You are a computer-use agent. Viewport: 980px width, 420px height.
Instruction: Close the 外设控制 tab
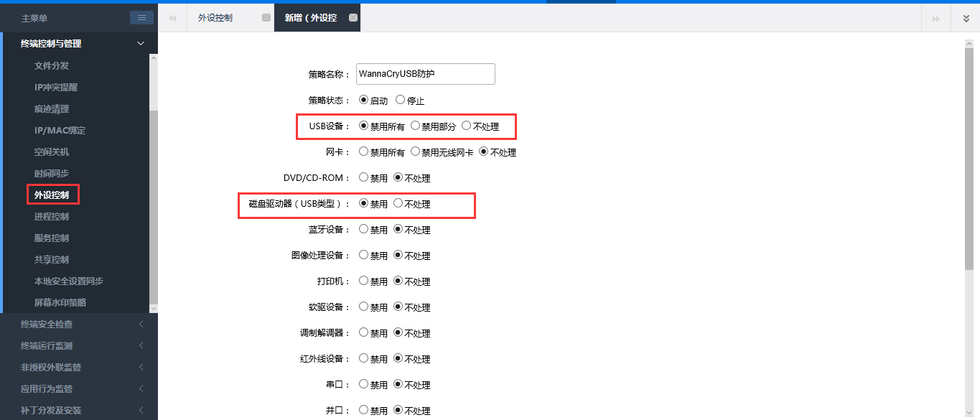(x=266, y=18)
